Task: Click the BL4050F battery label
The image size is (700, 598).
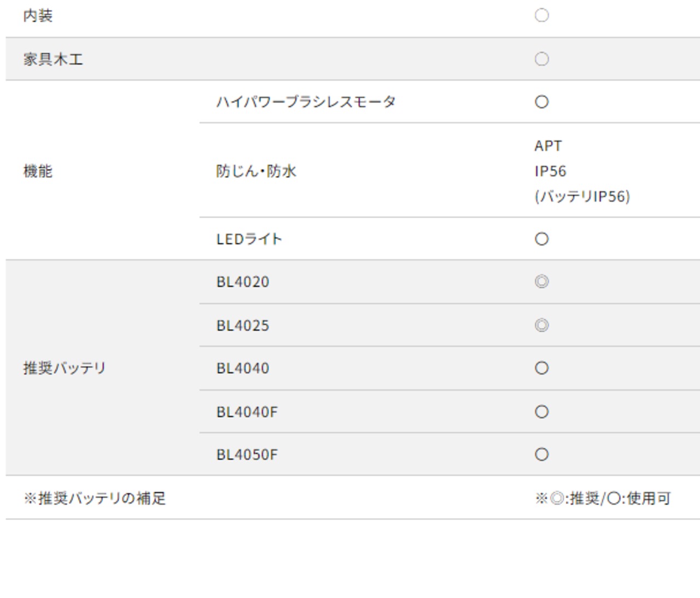Action: coord(247,455)
